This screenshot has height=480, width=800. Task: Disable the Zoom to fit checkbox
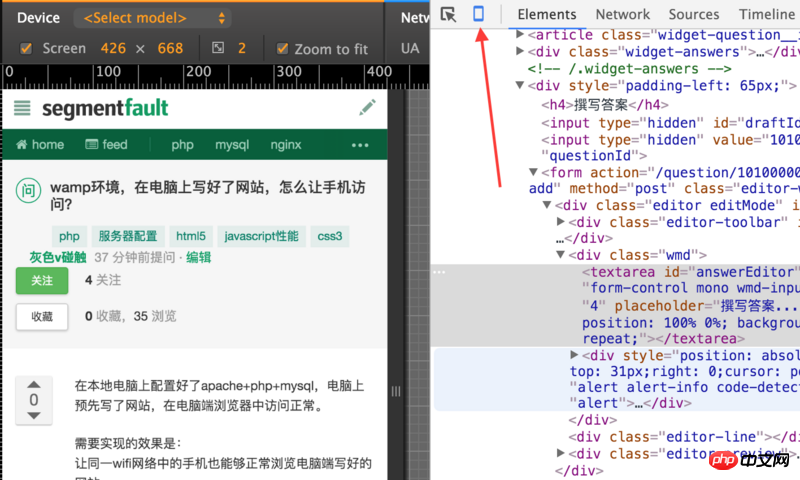[282, 48]
